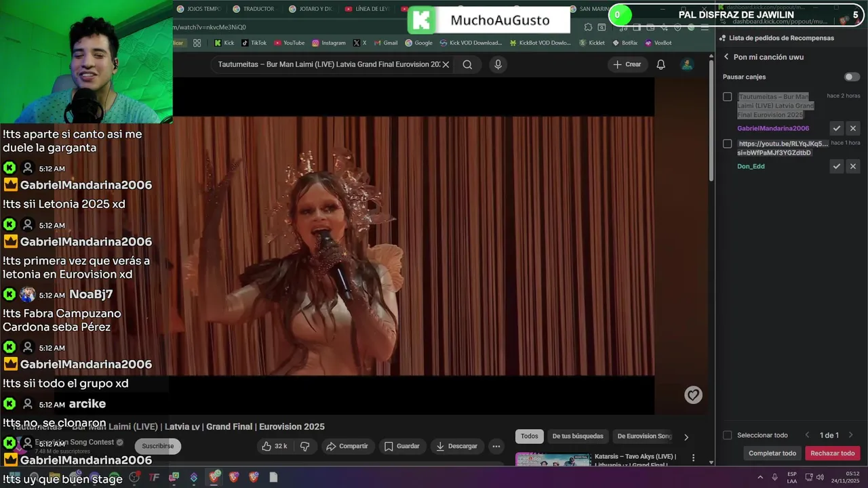
Task: Go to previous rewards page arrow
Action: click(807, 435)
